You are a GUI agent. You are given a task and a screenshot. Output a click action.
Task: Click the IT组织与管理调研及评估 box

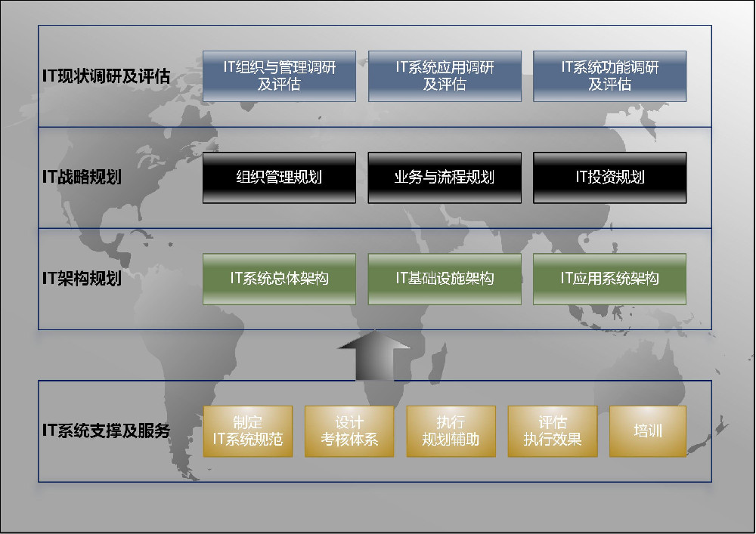(280, 76)
